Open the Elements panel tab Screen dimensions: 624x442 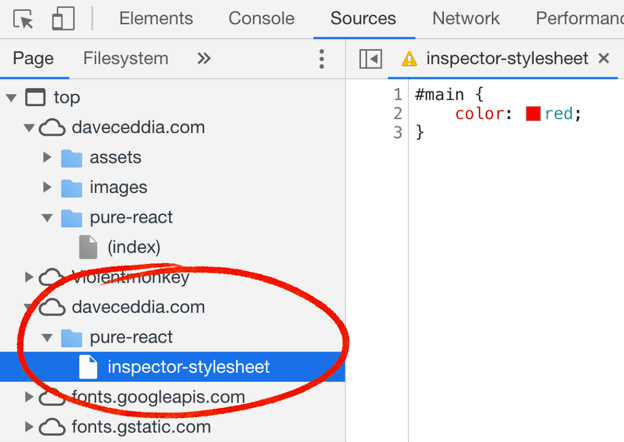156,18
